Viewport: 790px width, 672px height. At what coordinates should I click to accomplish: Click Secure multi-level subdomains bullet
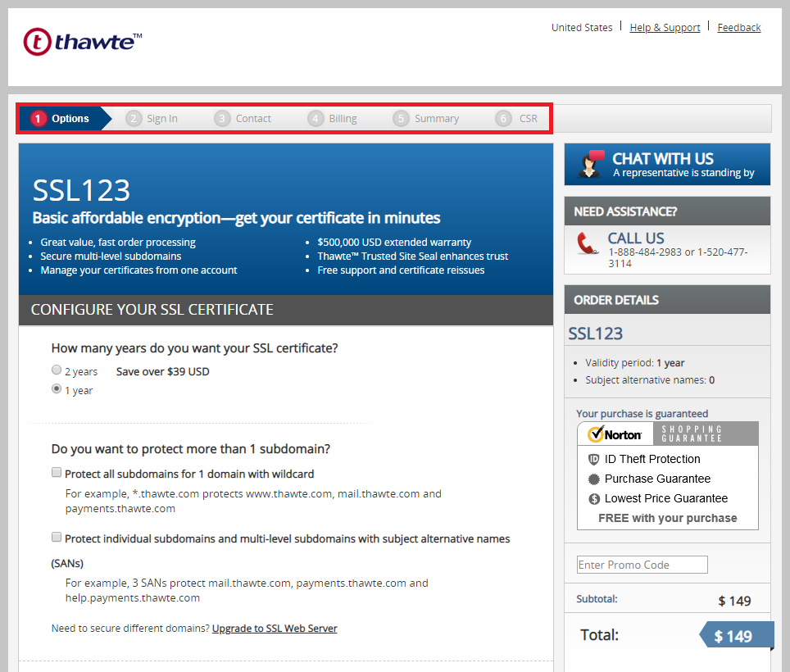point(111,257)
